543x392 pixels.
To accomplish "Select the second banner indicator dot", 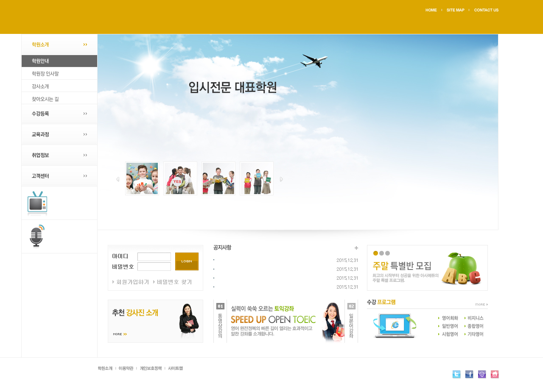I will [381, 253].
